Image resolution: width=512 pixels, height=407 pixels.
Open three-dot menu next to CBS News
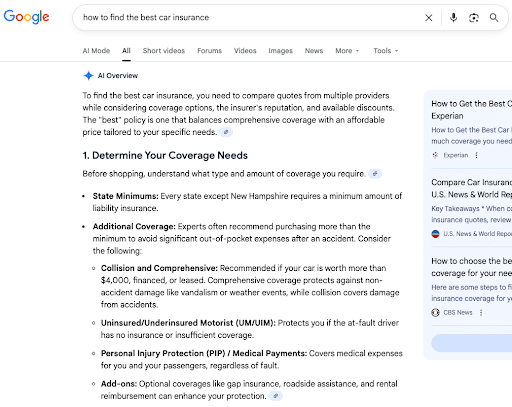pos(481,313)
